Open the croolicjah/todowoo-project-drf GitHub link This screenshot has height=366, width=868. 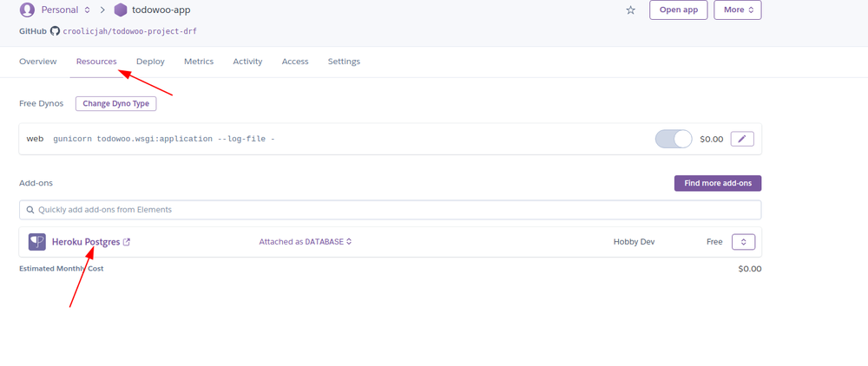[129, 31]
